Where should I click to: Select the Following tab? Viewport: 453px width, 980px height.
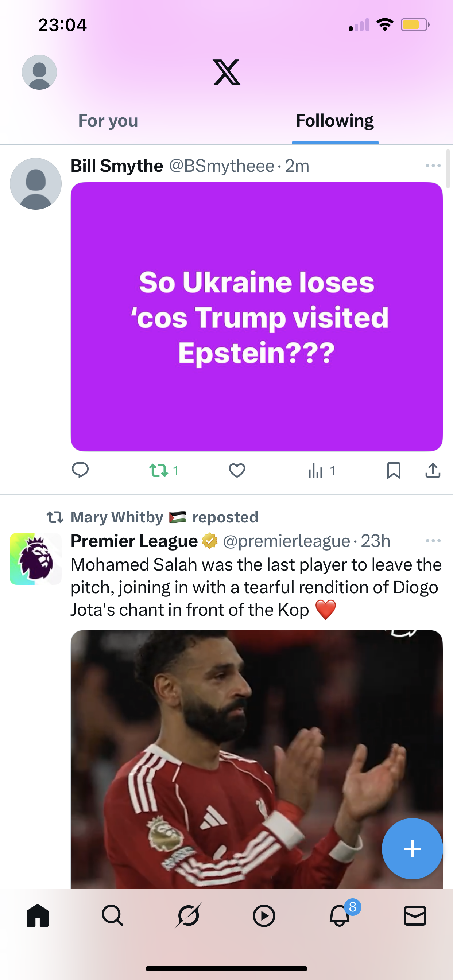pyautogui.click(x=335, y=121)
